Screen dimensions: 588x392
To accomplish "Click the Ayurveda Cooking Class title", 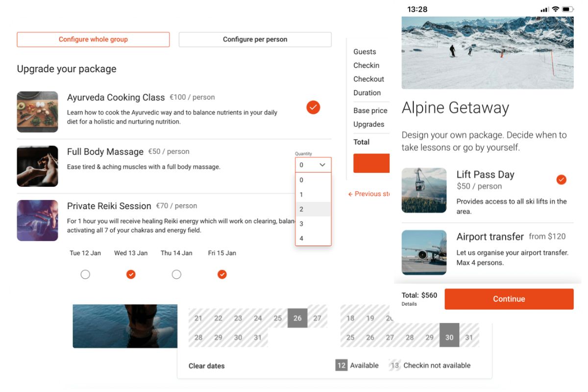I will 116,97.
